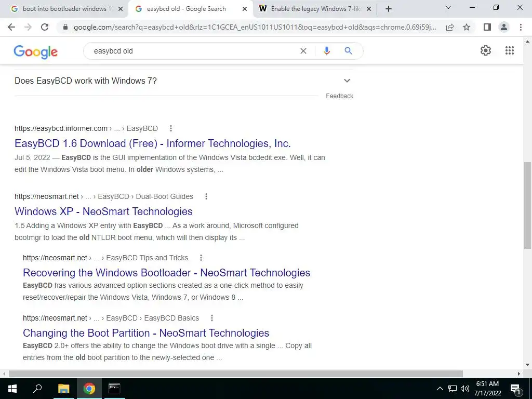Switch to 'boot into bootloader windows' tab
The image size is (532, 399).
(x=66, y=9)
